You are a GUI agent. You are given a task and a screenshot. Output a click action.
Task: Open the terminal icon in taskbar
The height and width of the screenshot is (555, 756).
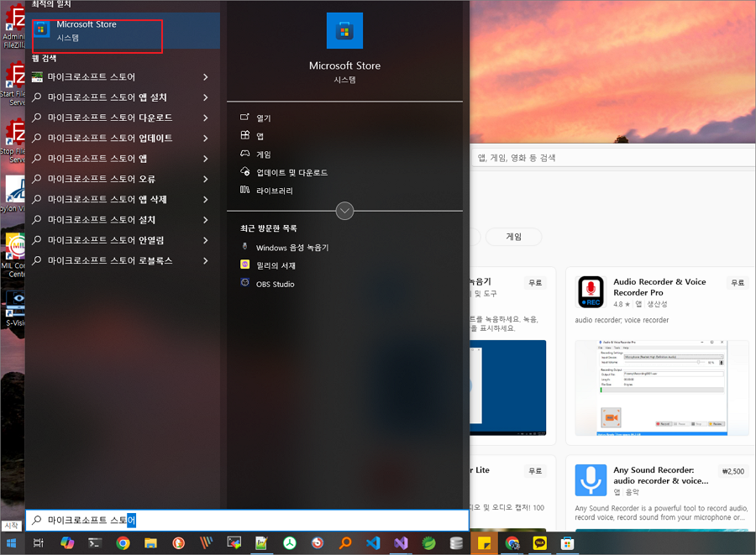[94, 543]
